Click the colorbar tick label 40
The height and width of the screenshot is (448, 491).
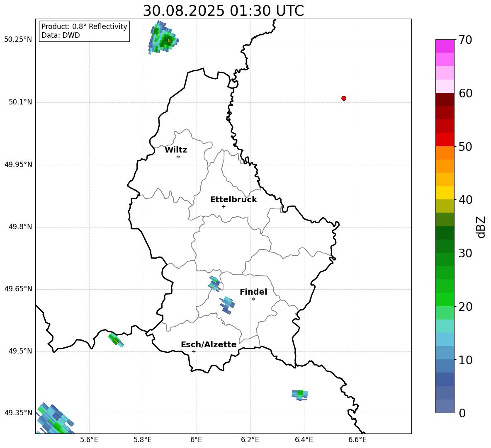[x=465, y=200]
